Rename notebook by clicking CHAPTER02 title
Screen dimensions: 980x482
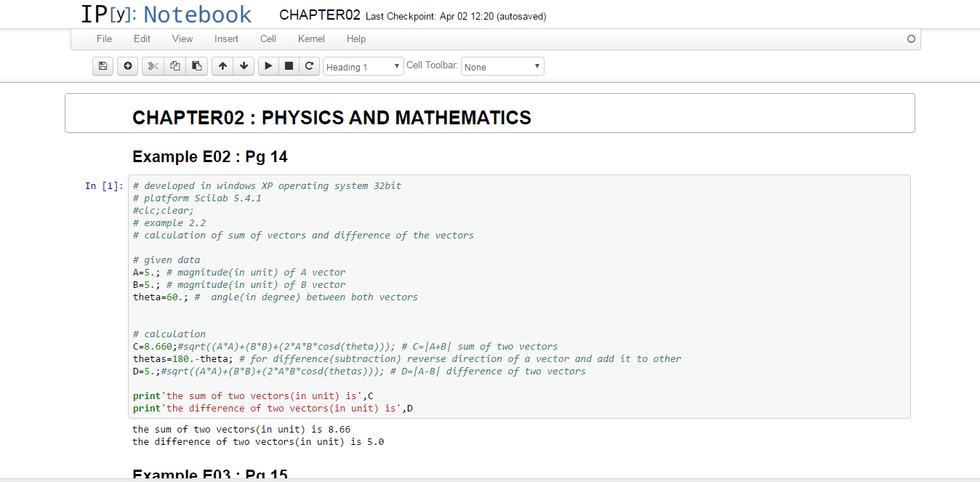coord(319,15)
